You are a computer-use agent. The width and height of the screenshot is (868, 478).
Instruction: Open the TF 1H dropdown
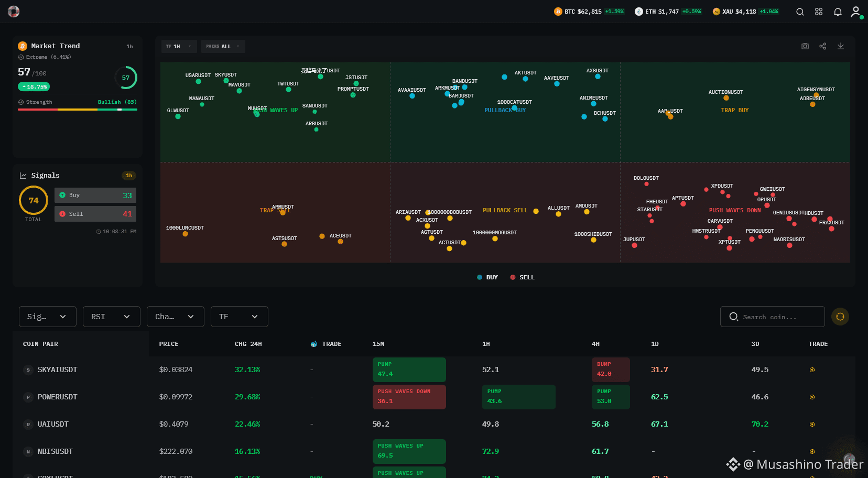click(x=179, y=46)
